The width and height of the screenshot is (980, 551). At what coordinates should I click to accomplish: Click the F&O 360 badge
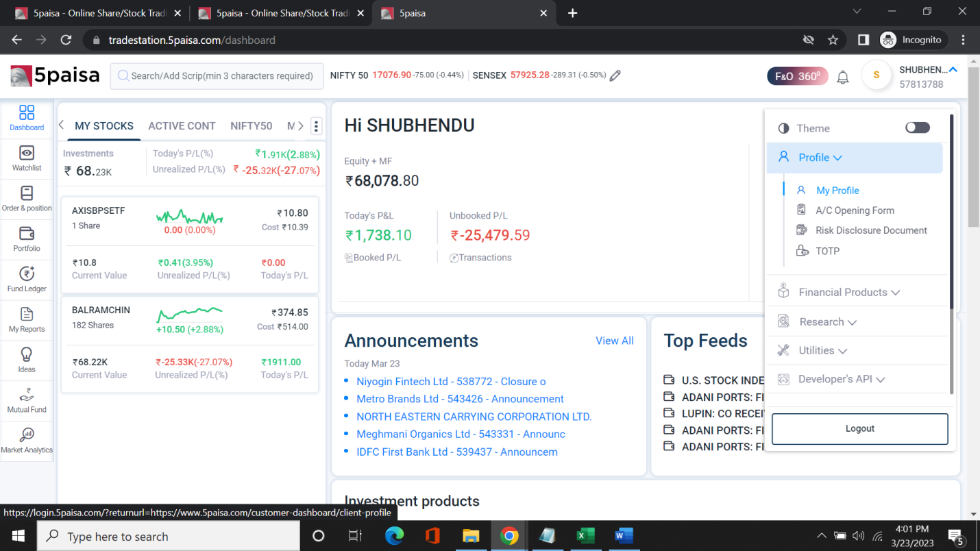click(x=797, y=76)
